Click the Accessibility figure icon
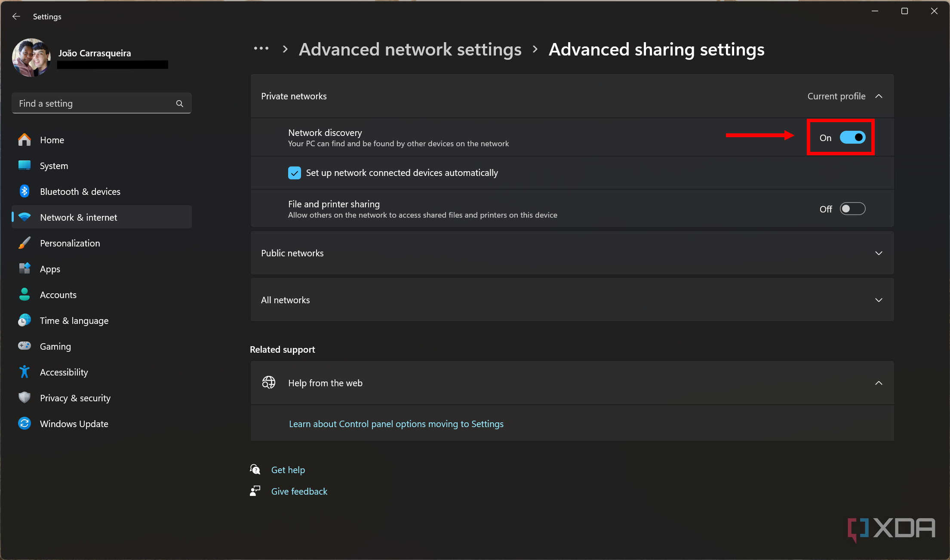The image size is (950, 560). (x=25, y=372)
